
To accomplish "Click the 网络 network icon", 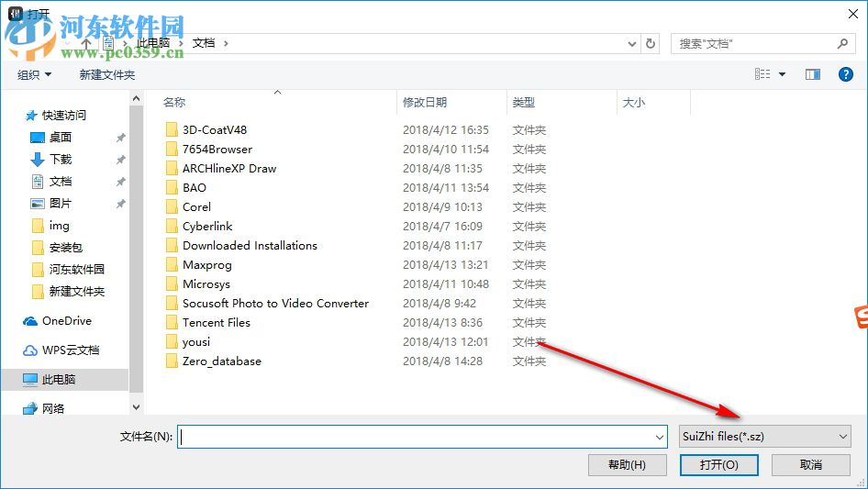I will pos(30,408).
